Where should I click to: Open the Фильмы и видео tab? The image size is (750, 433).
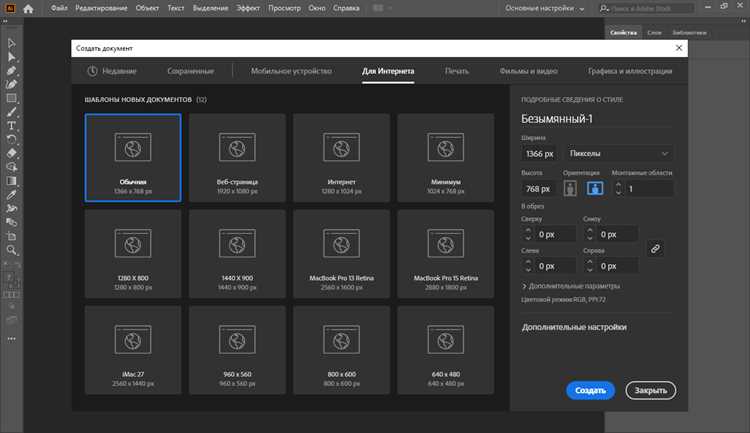(529, 71)
